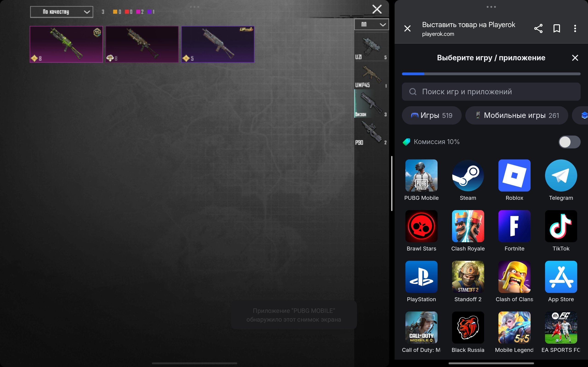Choose the Brawl Stars icon
Screen dimensions: 588x367
point(421,226)
